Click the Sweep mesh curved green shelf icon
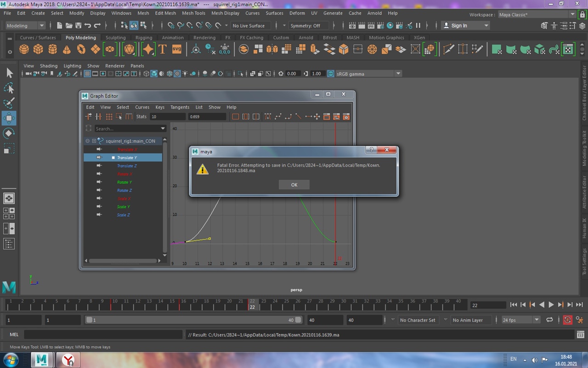The image size is (588, 368). pos(554,49)
